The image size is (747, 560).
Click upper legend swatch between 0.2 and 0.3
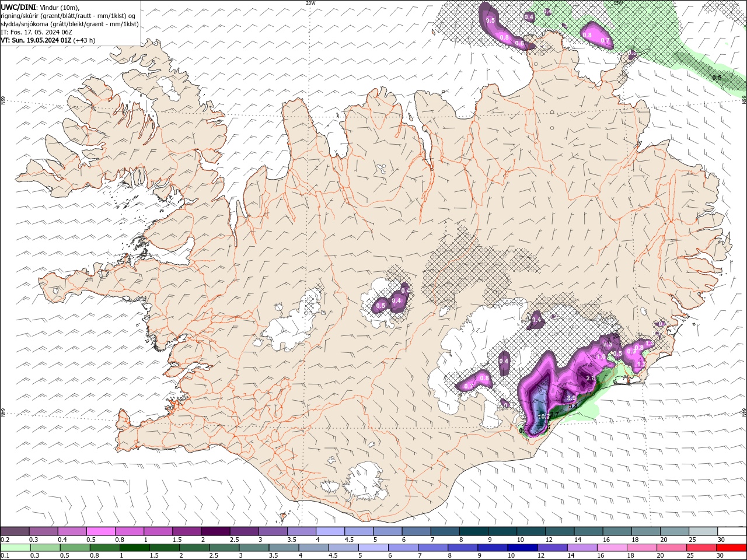(15, 531)
